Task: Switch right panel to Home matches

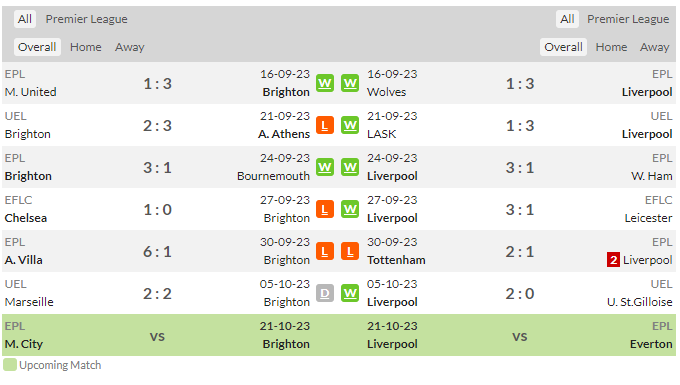Action: pyautogui.click(x=611, y=47)
